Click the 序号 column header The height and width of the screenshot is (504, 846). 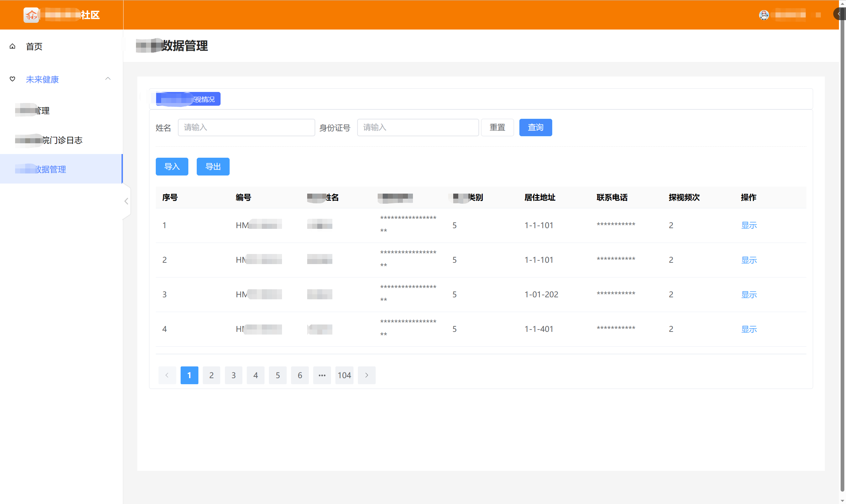[170, 197]
